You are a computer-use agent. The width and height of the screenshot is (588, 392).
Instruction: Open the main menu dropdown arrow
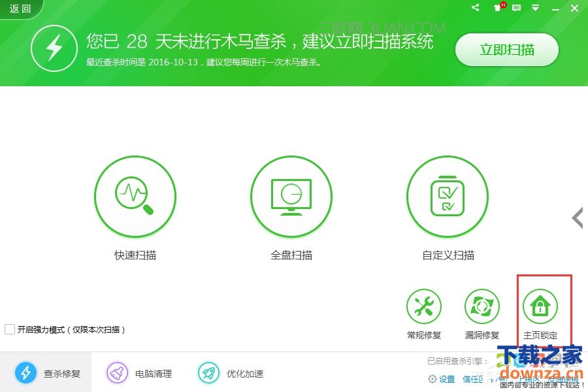coord(536,8)
